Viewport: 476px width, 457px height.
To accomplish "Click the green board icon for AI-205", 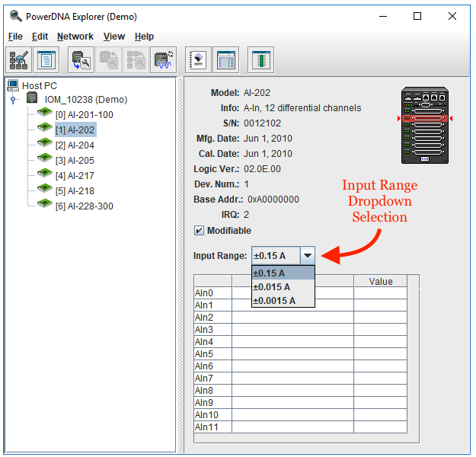I will (45, 158).
